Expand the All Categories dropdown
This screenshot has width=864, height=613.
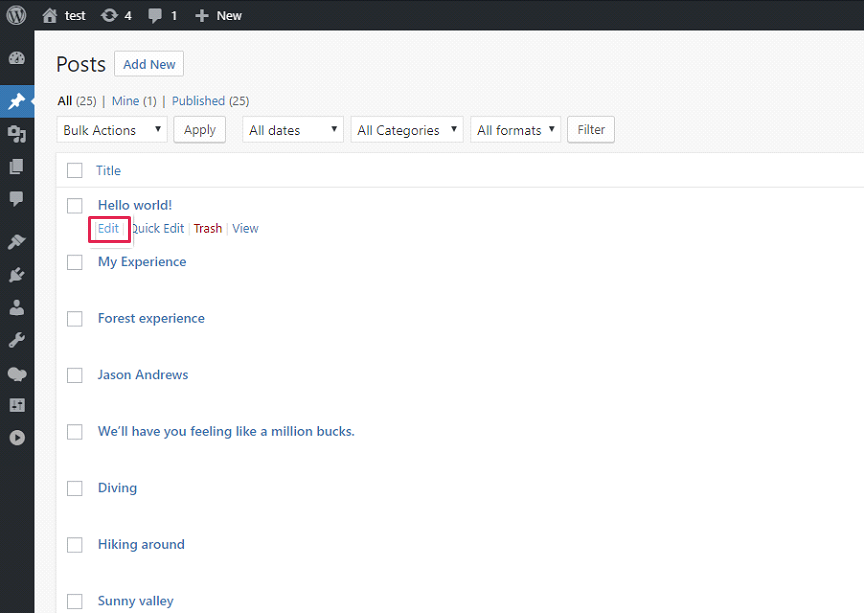pyautogui.click(x=407, y=130)
